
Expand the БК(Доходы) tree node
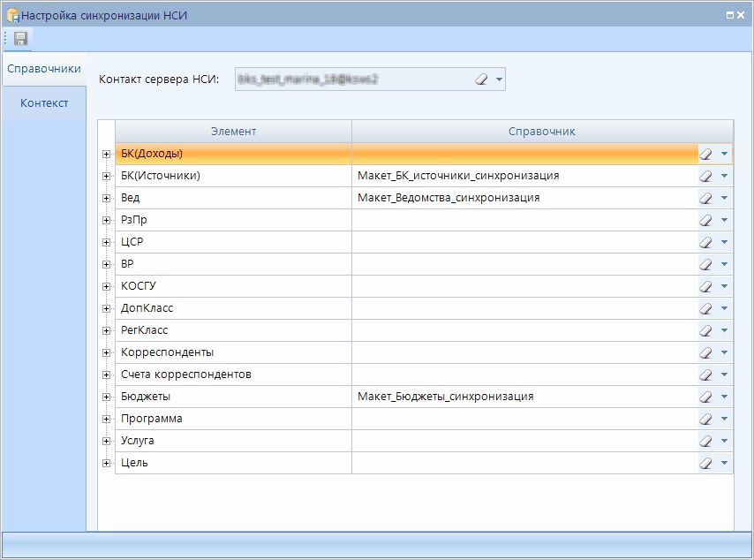(107, 154)
